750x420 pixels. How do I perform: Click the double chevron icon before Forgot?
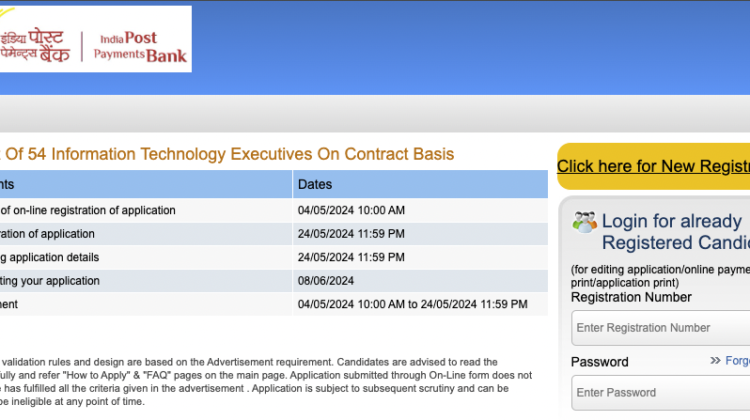tap(715, 360)
